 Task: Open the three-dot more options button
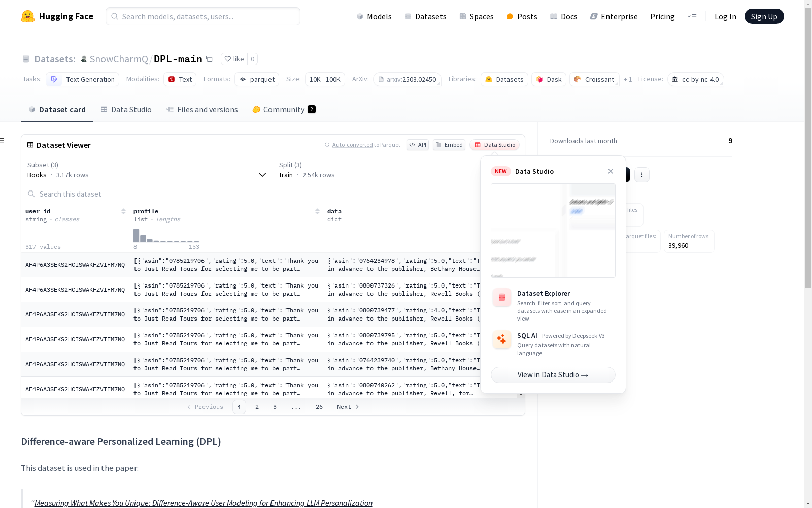click(x=642, y=175)
